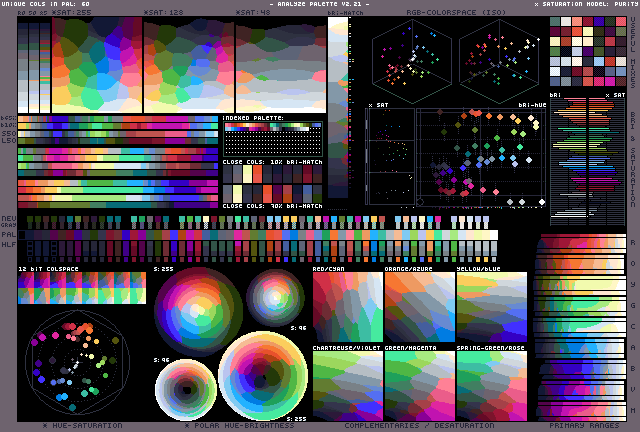Click the left RGB-colorspace isometric cube
Screen dimensions: 640x432
click(x=412, y=61)
